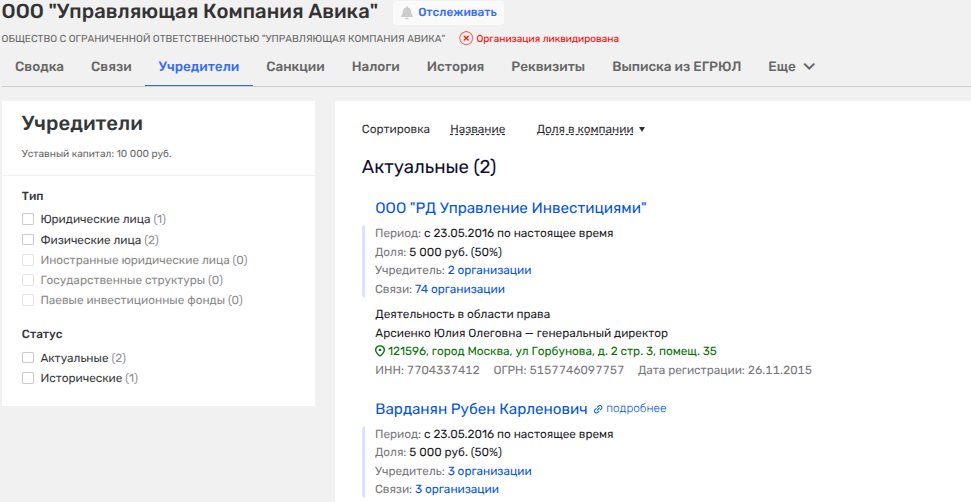
Task: Click the chain link icon near подробнее
Action: tap(598, 409)
